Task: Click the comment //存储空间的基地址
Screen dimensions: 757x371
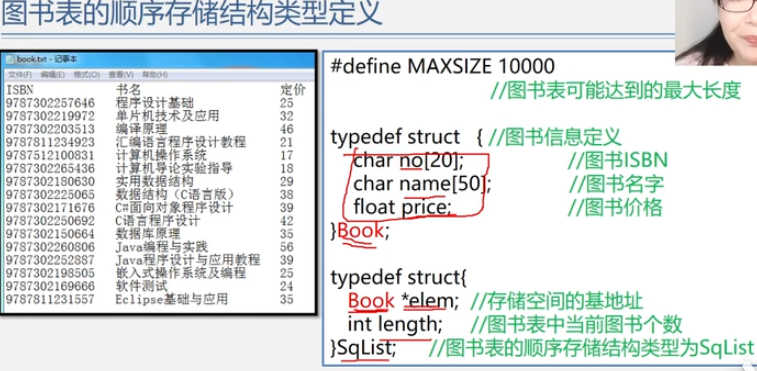Action: [556, 301]
